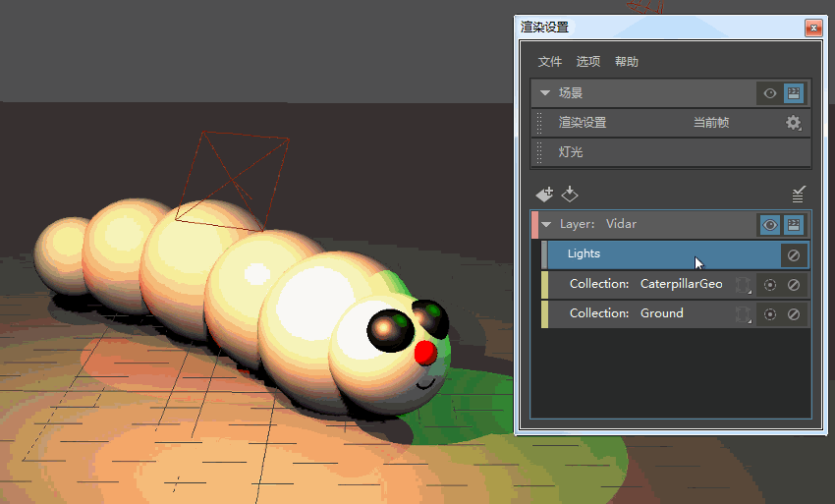Click the checklist icon above layers
Screen dimensions: 835x504
(798, 195)
